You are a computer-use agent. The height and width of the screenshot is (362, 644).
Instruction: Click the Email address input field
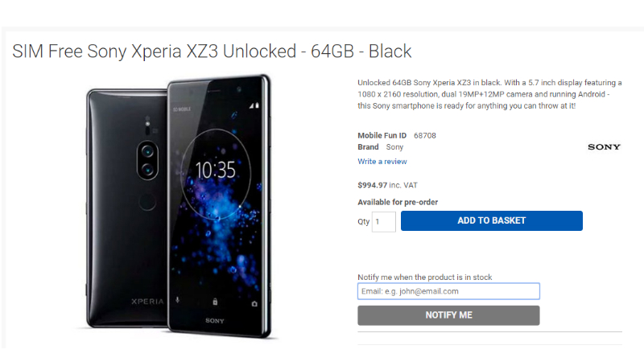pyautogui.click(x=448, y=291)
